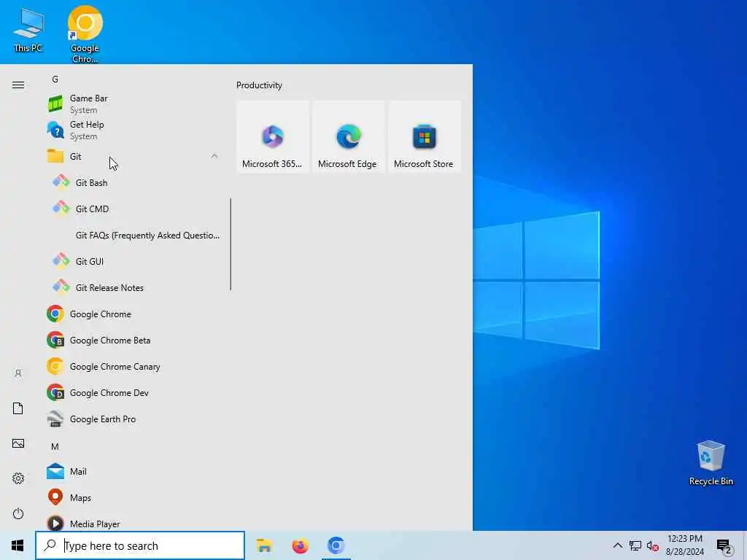Click the letter G section header

pyautogui.click(x=55, y=79)
